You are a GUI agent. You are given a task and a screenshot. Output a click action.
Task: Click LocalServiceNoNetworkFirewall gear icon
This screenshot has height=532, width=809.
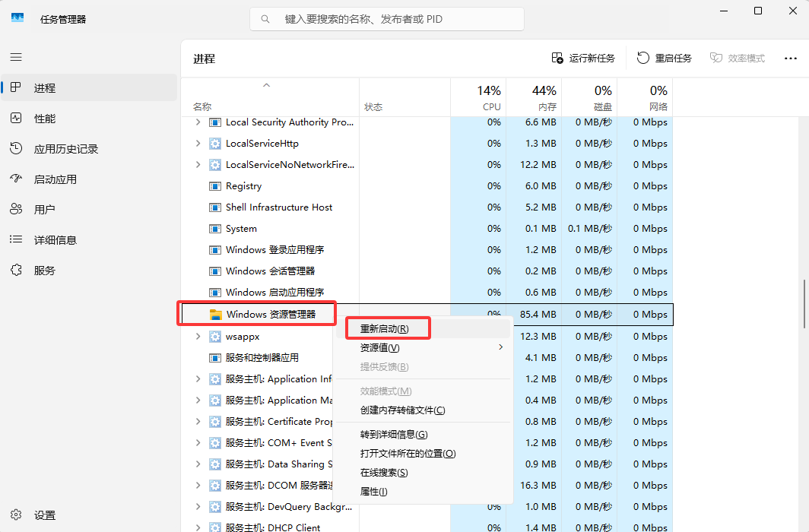click(214, 165)
